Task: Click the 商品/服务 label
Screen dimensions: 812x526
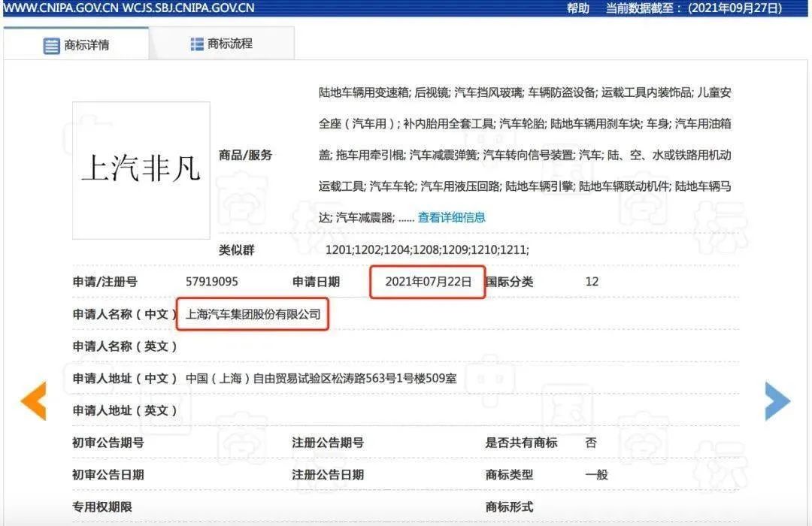Action: 245,155
